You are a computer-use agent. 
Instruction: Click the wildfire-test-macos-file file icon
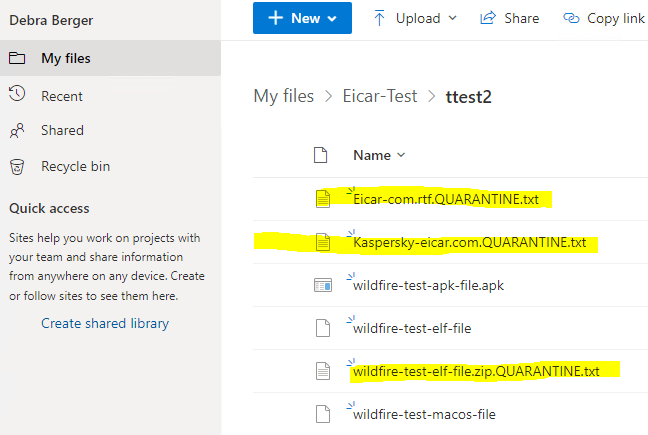[321, 413]
